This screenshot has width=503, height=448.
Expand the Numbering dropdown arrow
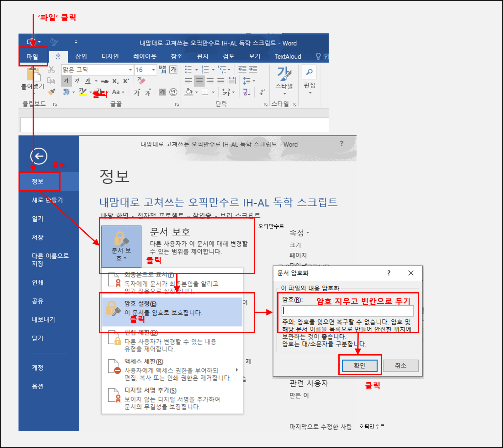[213, 70]
